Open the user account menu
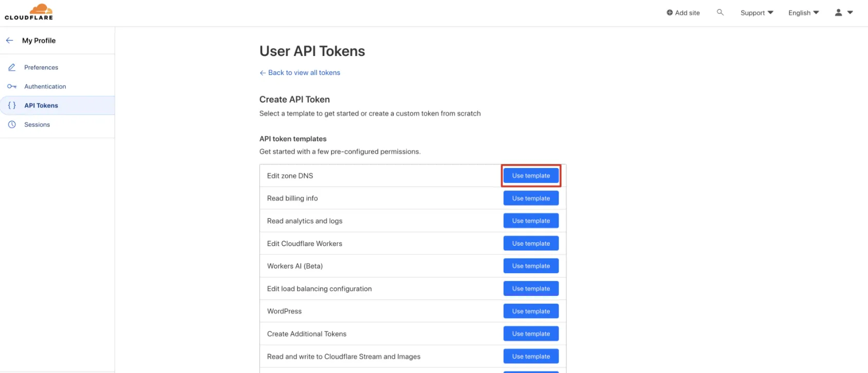The height and width of the screenshot is (373, 868). [x=843, y=13]
